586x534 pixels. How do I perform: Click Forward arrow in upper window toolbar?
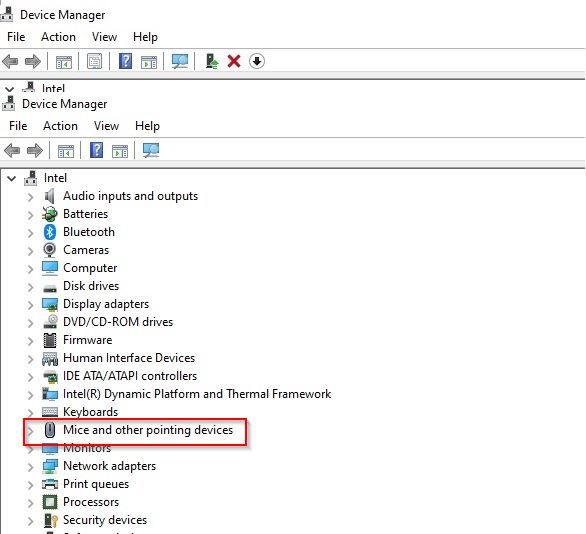[33, 61]
